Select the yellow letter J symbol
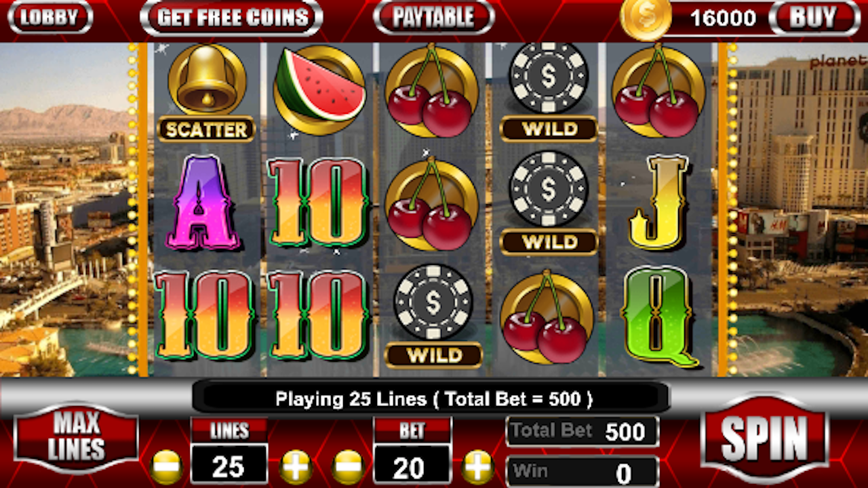868x488 pixels. (658, 202)
